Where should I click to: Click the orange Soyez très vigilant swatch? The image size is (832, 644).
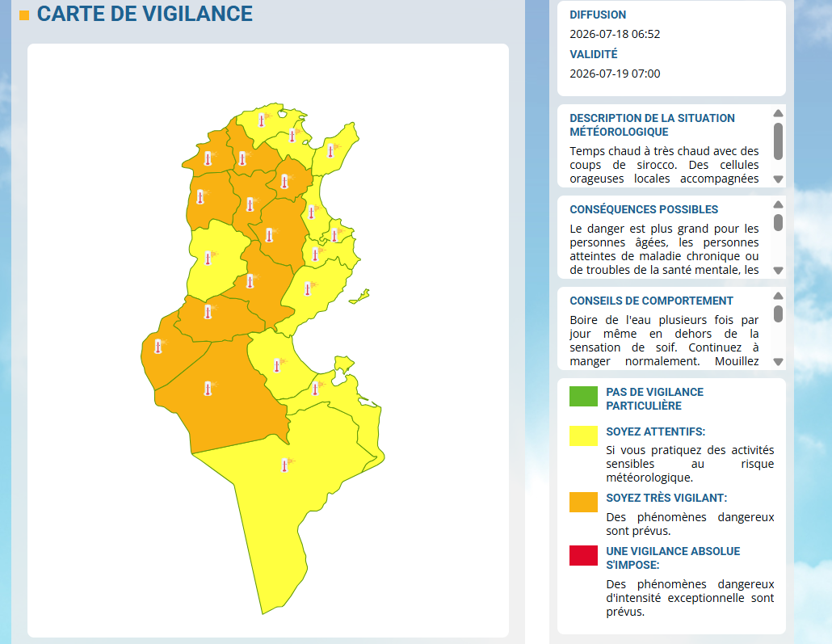coord(583,503)
